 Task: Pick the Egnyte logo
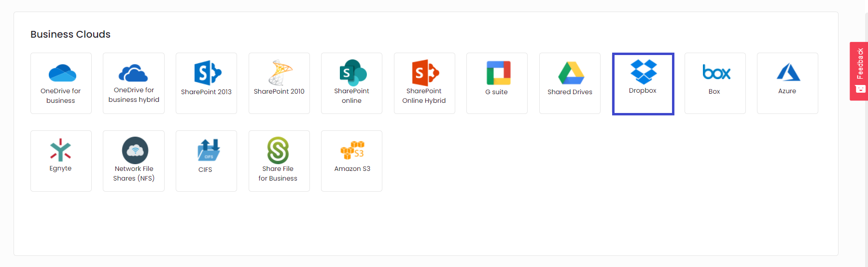61,150
